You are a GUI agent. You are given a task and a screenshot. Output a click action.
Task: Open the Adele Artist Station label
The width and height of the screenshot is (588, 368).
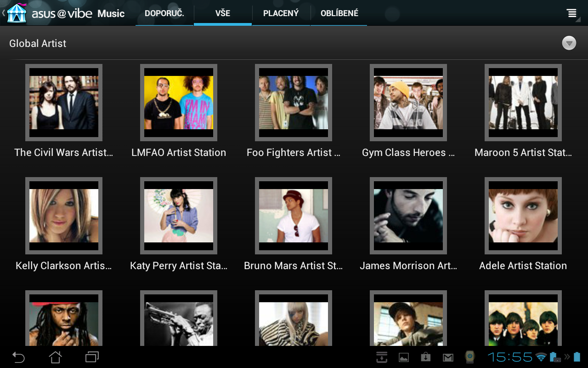523,266
